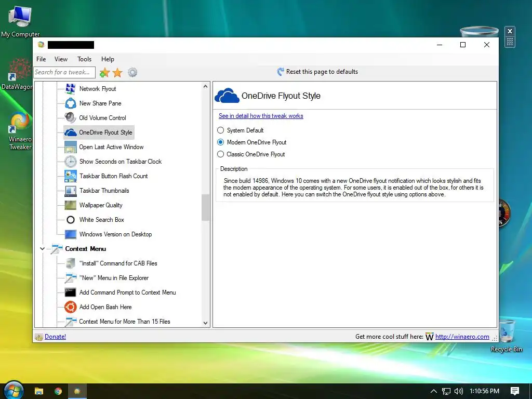The height and width of the screenshot is (399, 532).
Task: Open "See in detail how this tweak works" link
Action: click(x=261, y=116)
